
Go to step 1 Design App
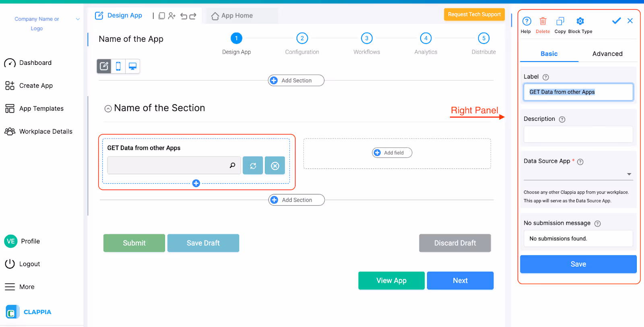[x=236, y=38]
